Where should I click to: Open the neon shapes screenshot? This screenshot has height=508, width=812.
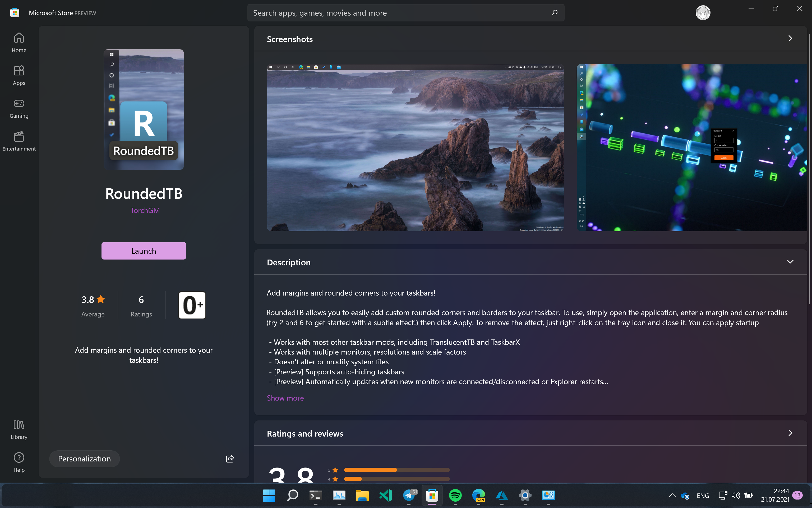tap(691, 147)
